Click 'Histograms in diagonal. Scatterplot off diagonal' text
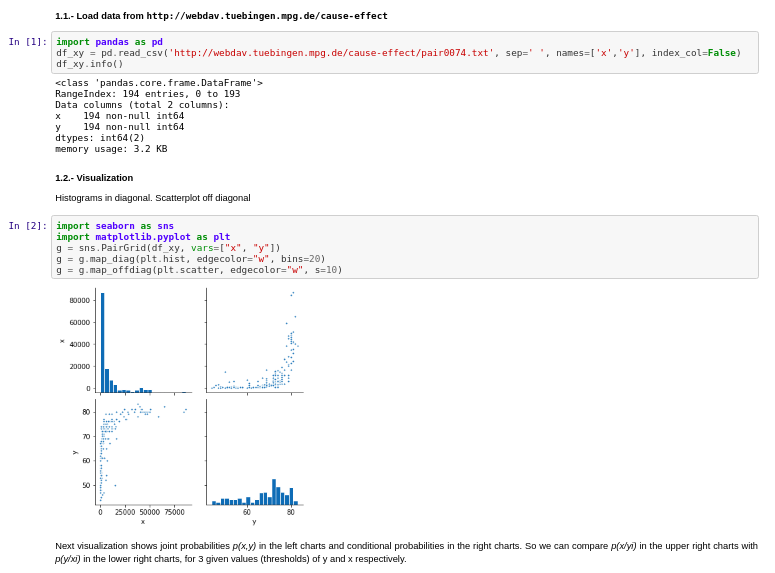This screenshot has height=573, width=775. [x=153, y=198]
